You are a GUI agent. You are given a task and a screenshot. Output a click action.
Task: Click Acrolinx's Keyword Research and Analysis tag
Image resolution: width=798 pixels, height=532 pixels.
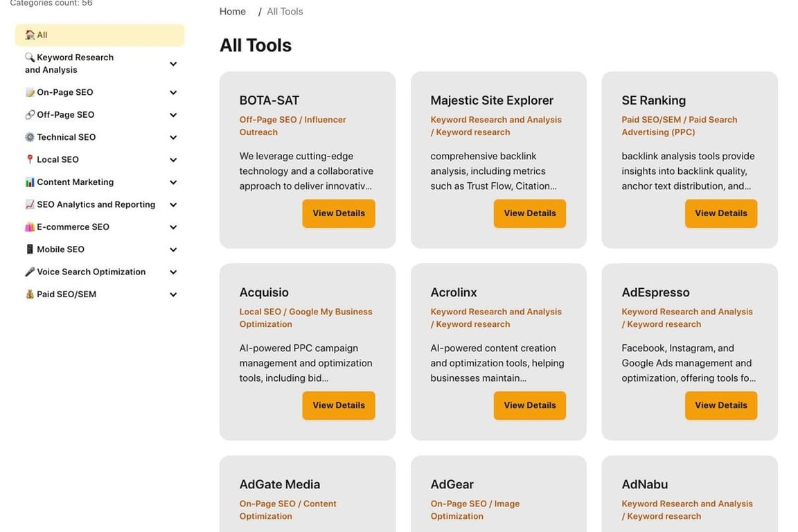pos(496,318)
